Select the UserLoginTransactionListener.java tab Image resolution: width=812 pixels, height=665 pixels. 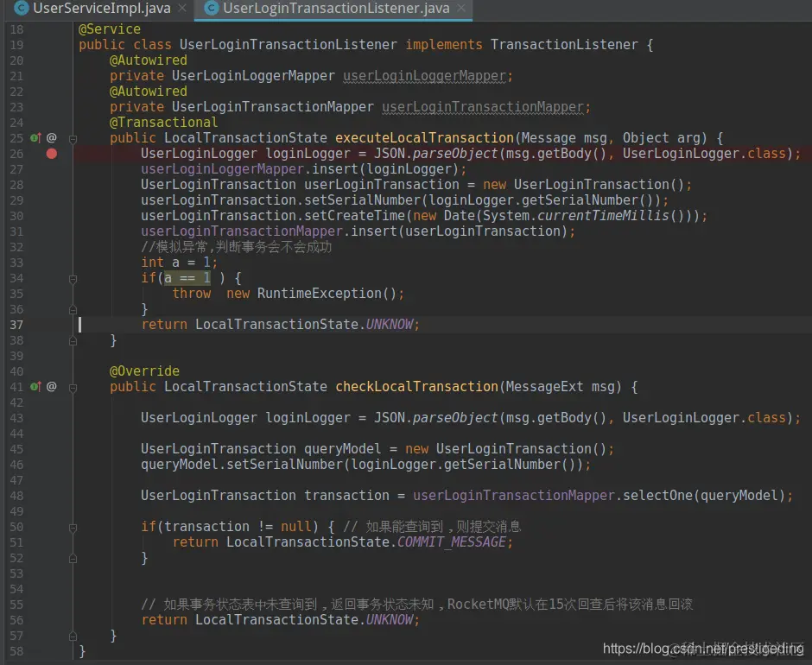coord(335,9)
